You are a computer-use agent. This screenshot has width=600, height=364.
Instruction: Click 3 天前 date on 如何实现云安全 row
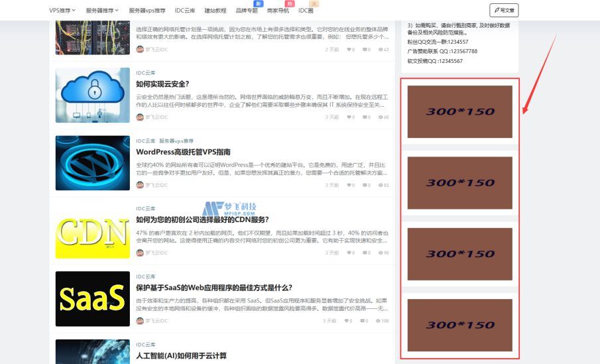point(331,117)
